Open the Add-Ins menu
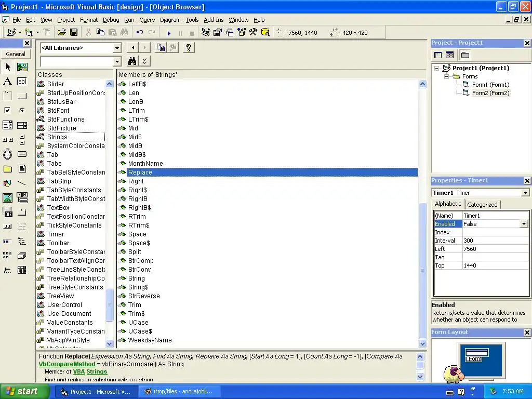 coord(214,20)
